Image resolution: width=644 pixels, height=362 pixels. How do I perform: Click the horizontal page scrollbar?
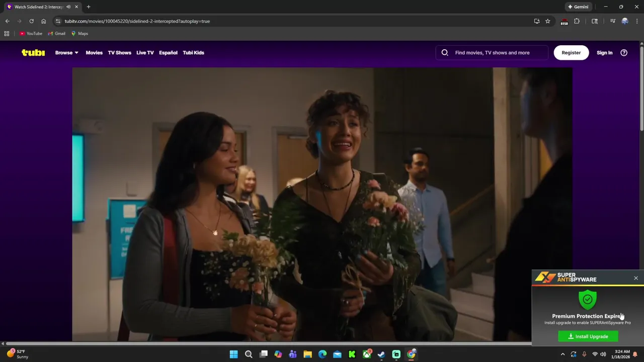(270, 344)
